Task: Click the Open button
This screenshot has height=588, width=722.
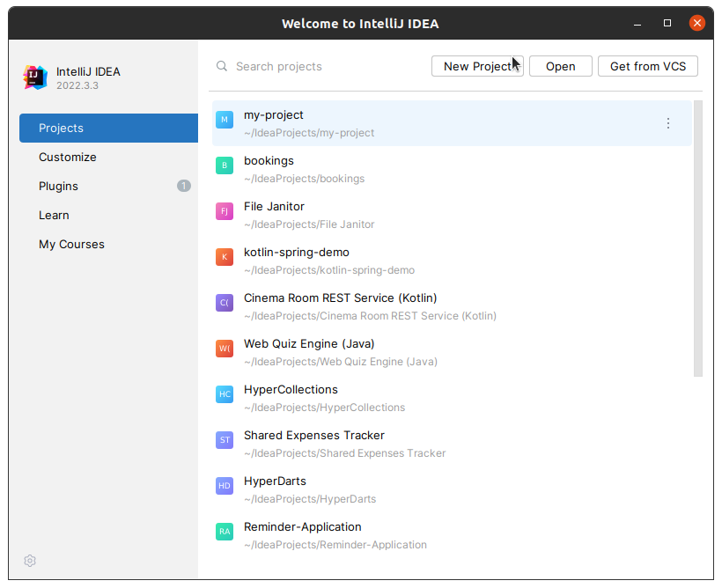Action: [560, 66]
